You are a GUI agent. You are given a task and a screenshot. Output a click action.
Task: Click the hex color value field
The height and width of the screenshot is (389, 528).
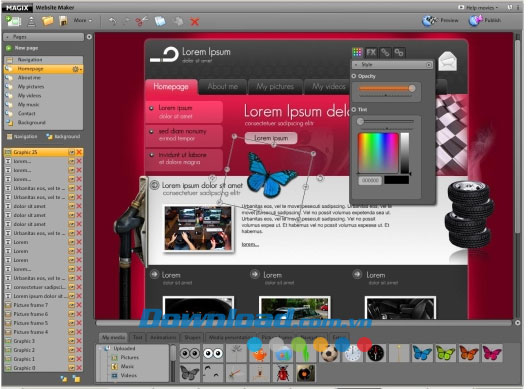coord(370,181)
